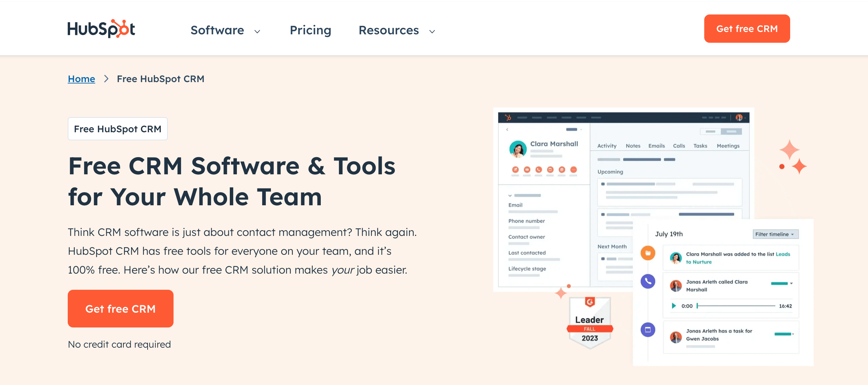The width and height of the screenshot is (868, 385).
Task: Go to the Pricing page
Action: point(310,30)
